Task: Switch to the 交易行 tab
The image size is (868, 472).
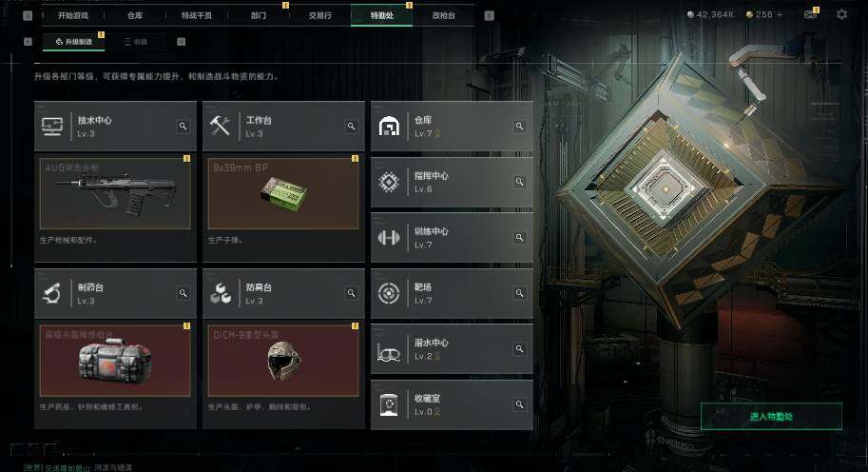Action: (320, 15)
